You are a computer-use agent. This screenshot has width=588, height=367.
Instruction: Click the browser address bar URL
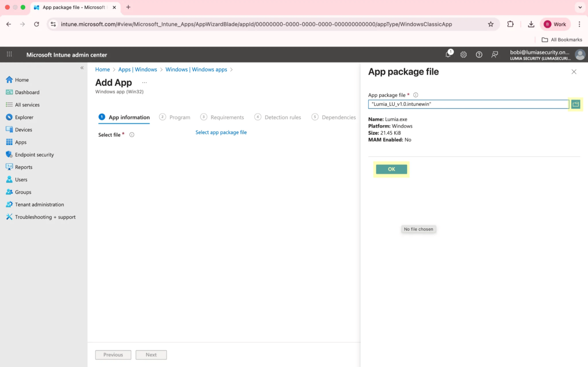click(256, 24)
